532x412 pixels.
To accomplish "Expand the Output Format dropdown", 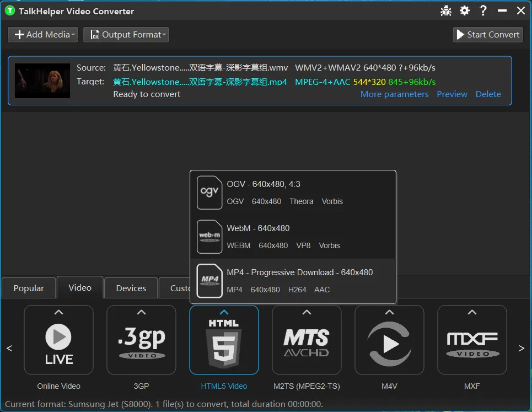I will pyautogui.click(x=126, y=35).
